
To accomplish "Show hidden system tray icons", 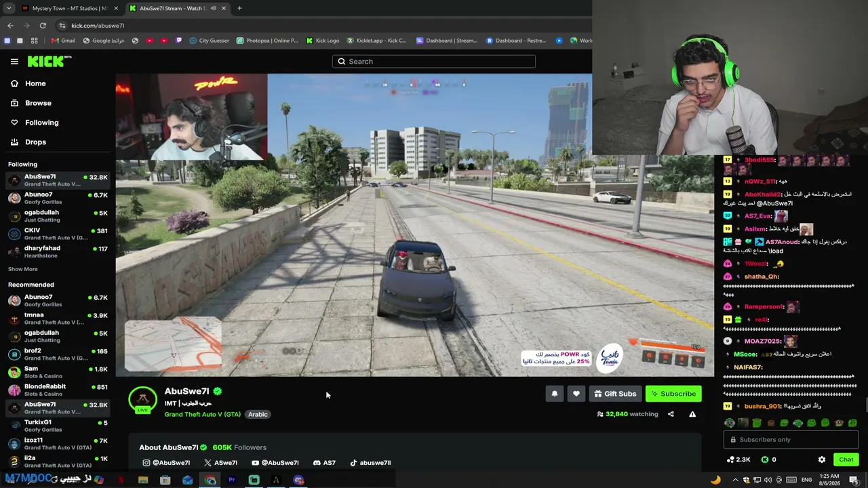I will pos(735,480).
